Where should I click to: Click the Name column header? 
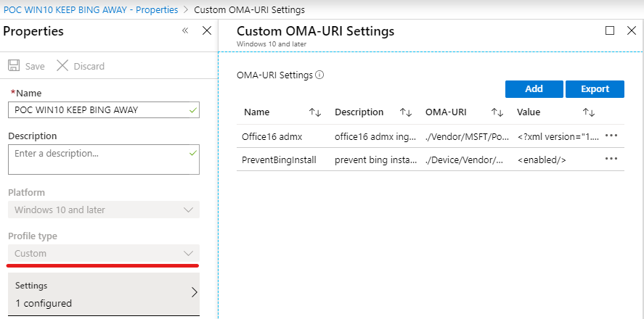coord(257,112)
